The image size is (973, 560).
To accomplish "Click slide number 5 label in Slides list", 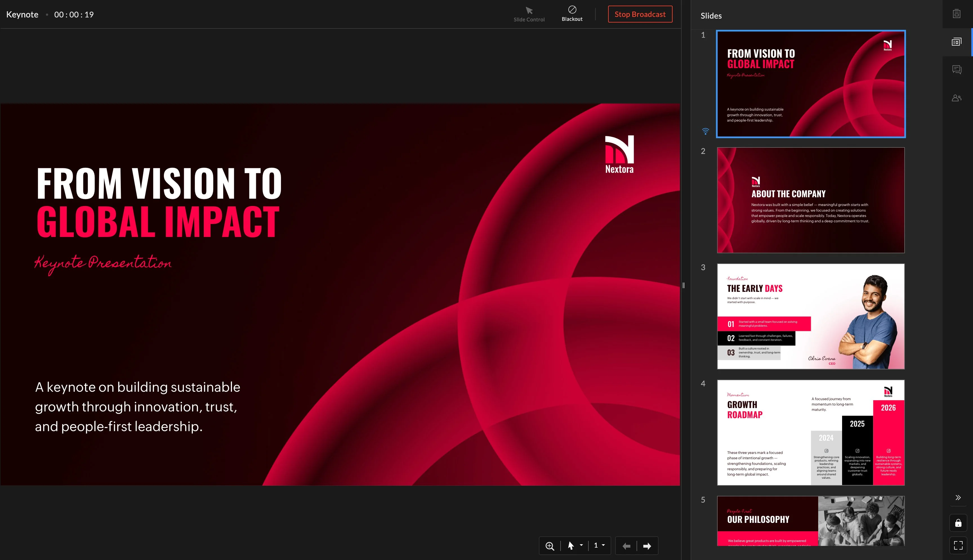I will (x=703, y=499).
